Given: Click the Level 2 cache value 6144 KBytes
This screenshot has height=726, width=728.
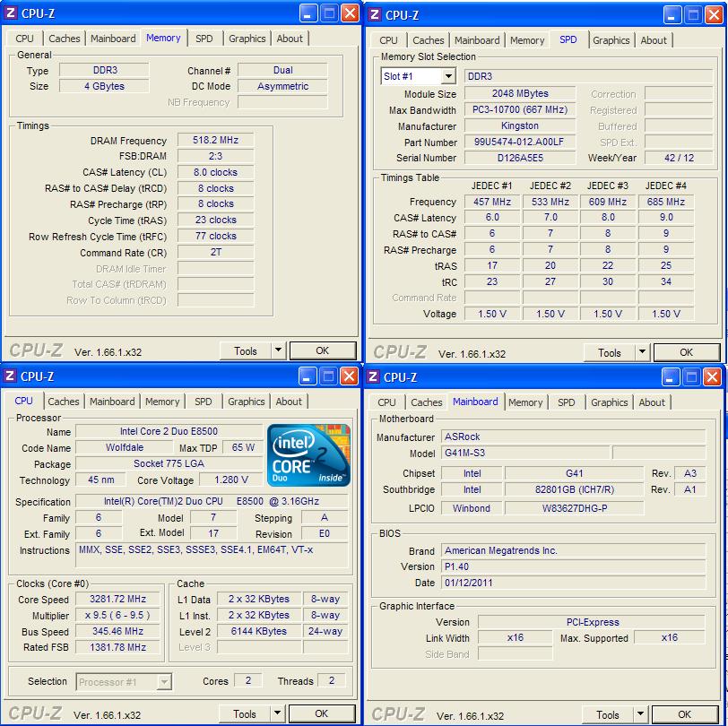Looking at the screenshot, I should pos(259,631).
